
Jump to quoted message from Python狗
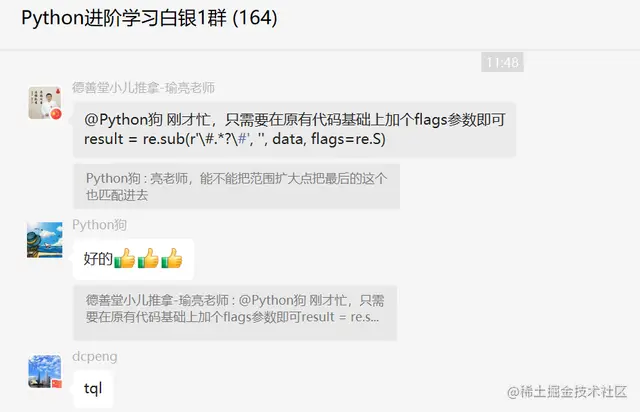[x=236, y=186]
